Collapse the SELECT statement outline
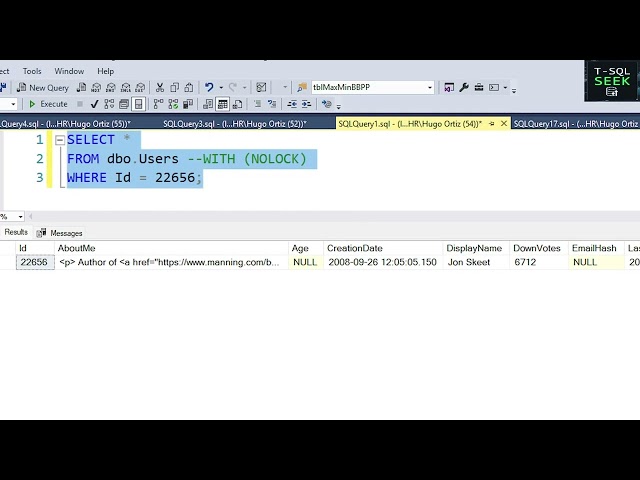The image size is (640, 480). point(60,140)
